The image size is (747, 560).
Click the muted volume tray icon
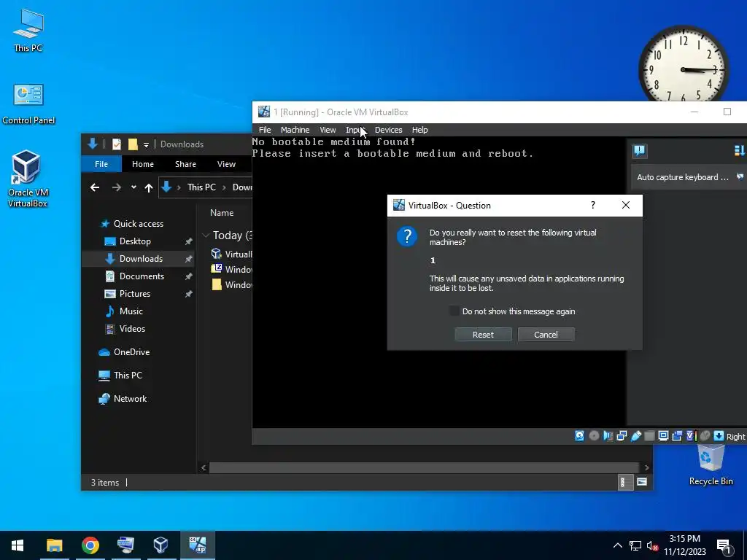point(653,545)
